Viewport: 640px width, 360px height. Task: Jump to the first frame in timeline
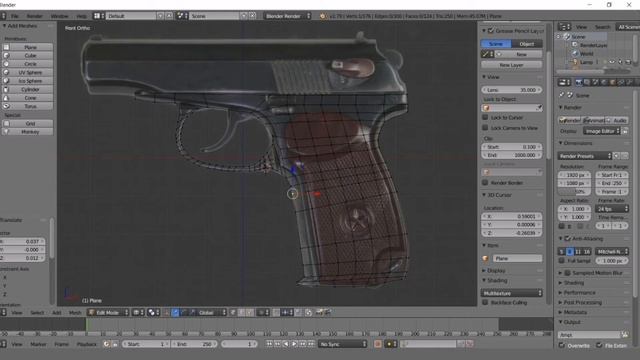tap(269, 344)
